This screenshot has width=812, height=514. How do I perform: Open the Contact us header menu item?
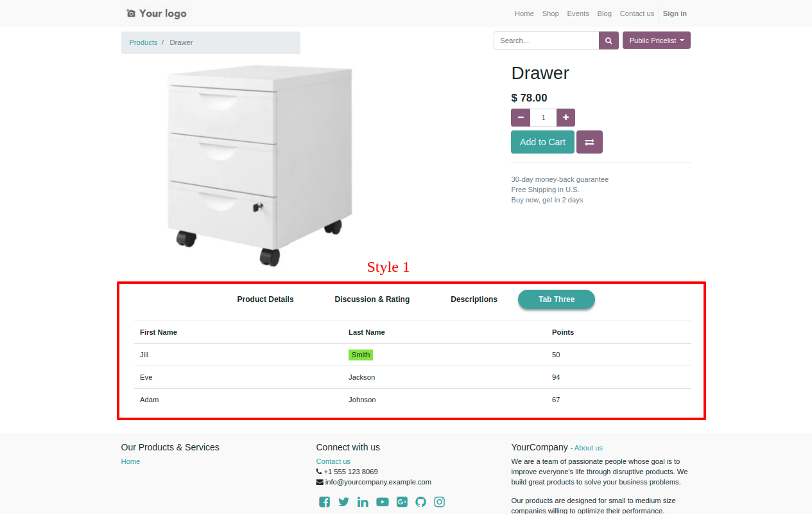click(x=637, y=13)
